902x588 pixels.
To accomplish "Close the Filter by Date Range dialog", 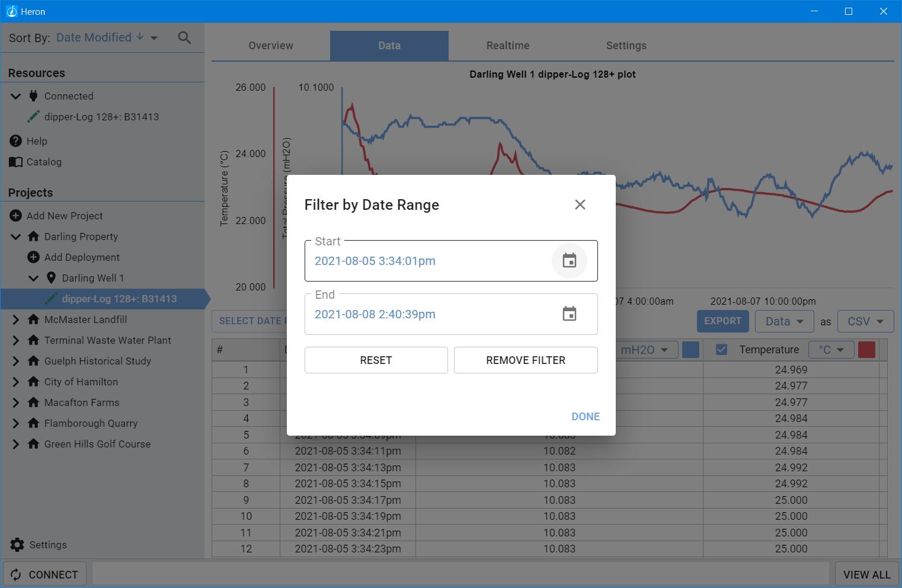I will click(x=580, y=204).
